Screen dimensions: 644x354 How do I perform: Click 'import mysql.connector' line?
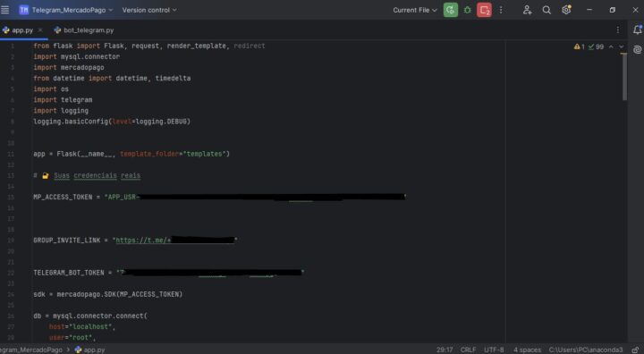(76, 56)
